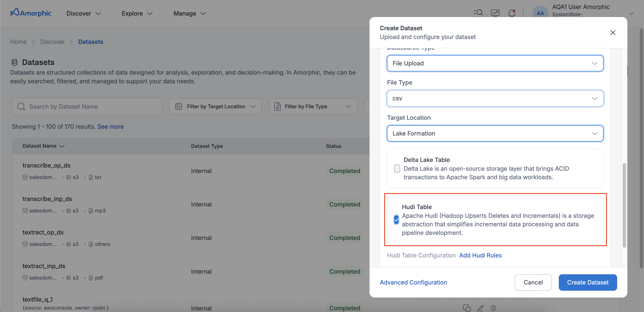Click the Dataset Type column header

coord(207,146)
